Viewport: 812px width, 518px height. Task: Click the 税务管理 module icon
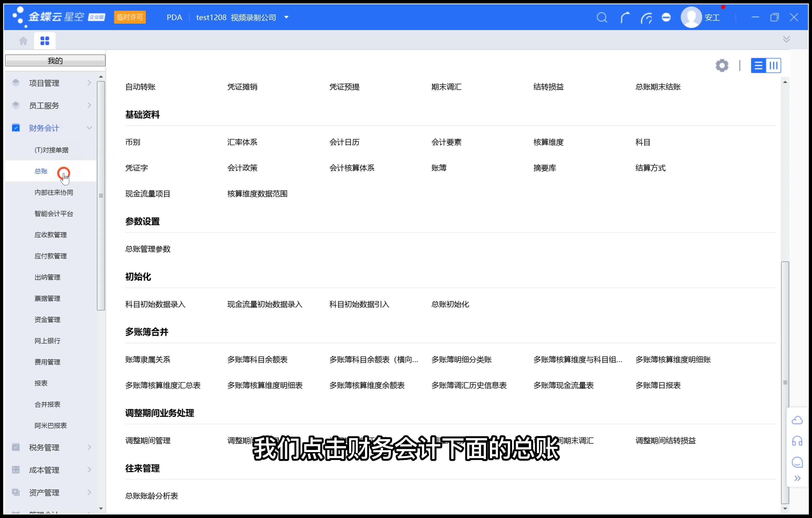pyautogui.click(x=16, y=447)
